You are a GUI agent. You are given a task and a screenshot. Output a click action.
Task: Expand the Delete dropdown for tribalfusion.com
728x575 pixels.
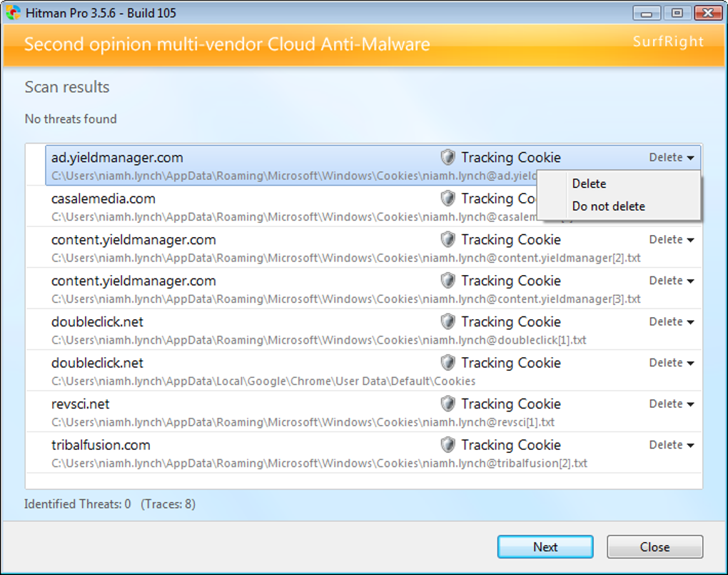pos(671,445)
